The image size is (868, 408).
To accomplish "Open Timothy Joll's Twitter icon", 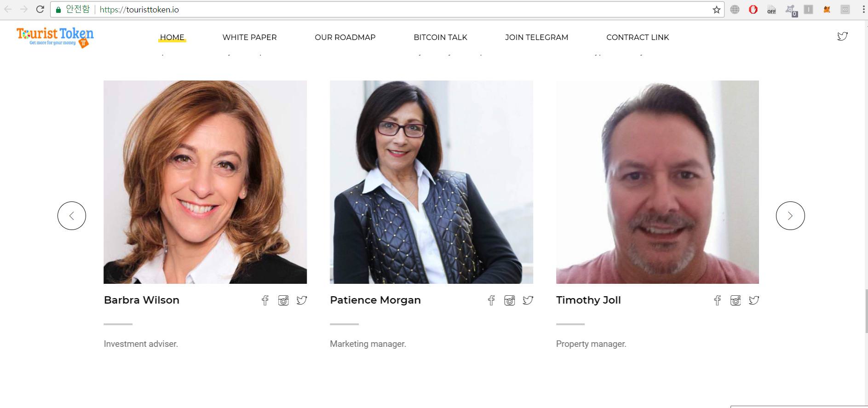I will 754,300.
